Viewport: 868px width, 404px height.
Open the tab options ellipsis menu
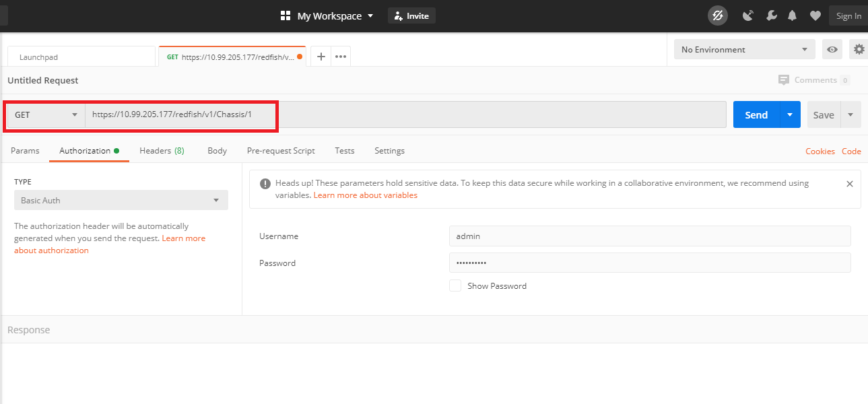click(x=341, y=57)
